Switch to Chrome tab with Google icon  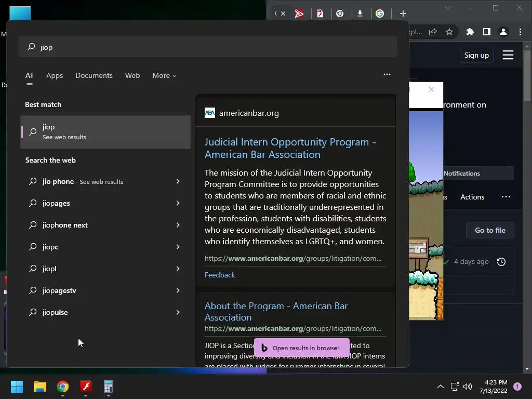pos(380,14)
